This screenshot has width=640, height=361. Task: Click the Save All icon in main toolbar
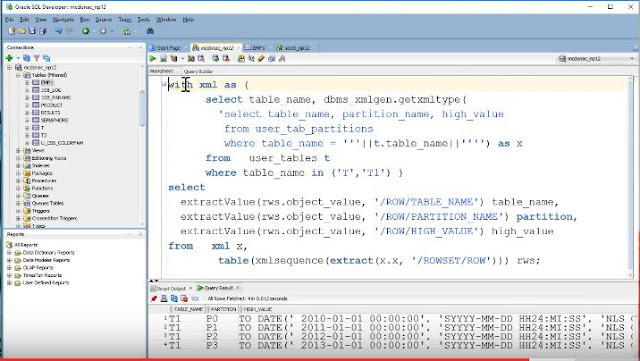(42, 31)
